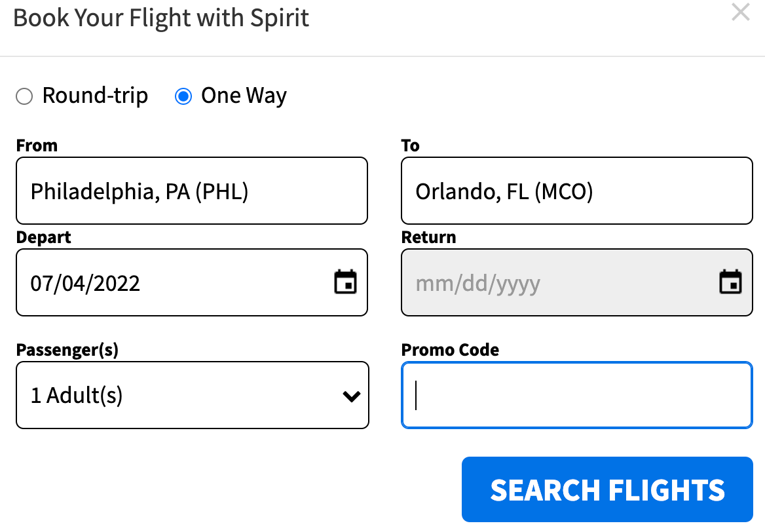Click the Passenger(s) field label
This screenshot has height=532, width=765.
tap(67, 350)
